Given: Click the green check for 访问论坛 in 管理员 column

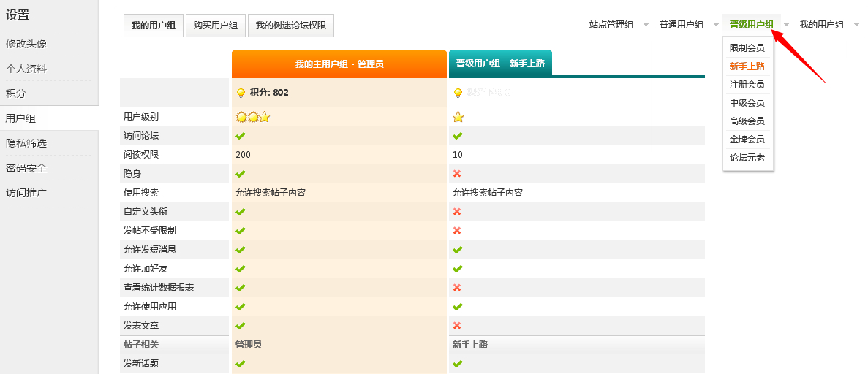Looking at the screenshot, I should click(241, 136).
